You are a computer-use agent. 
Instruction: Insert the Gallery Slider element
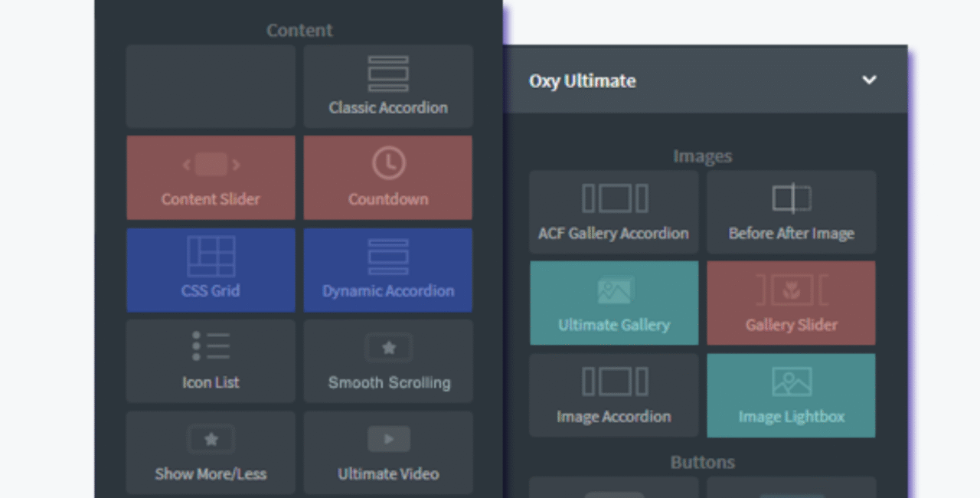[791, 303]
